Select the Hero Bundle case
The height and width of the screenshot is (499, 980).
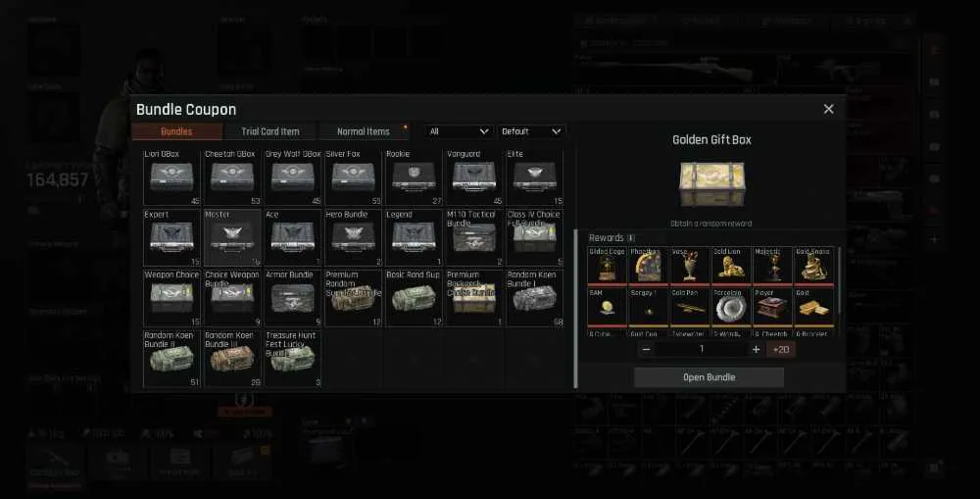click(x=353, y=237)
